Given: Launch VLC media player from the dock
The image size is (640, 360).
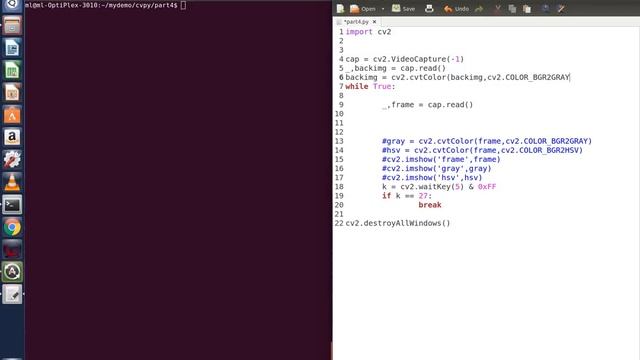Looking at the screenshot, I should point(12,182).
